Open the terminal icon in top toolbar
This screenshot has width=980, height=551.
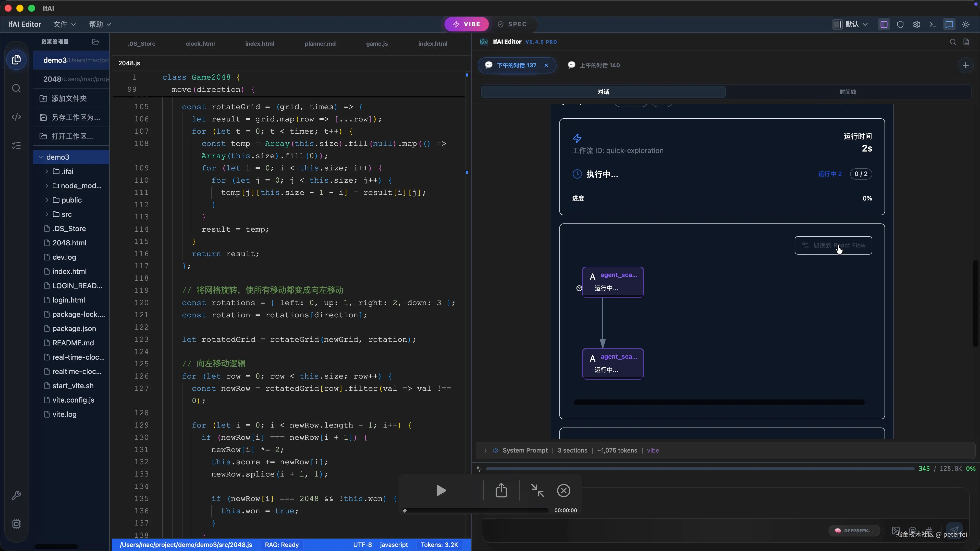tap(933, 24)
